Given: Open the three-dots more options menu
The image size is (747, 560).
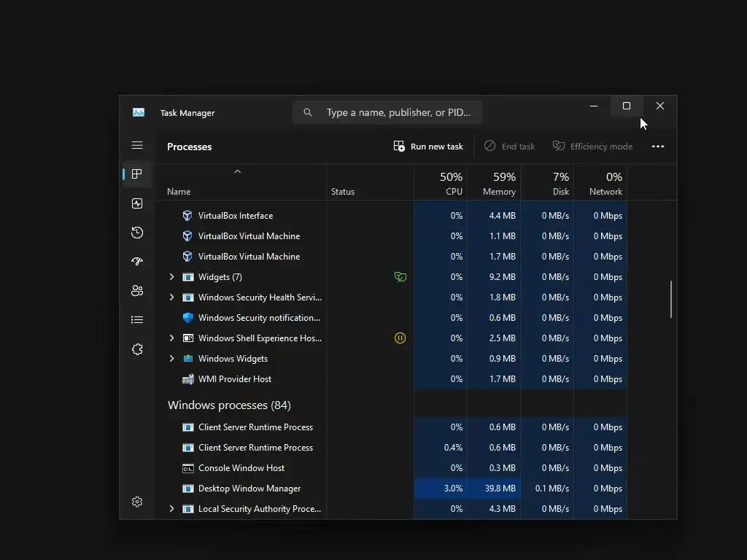Looking at the screenshot, I should [658, 146].
